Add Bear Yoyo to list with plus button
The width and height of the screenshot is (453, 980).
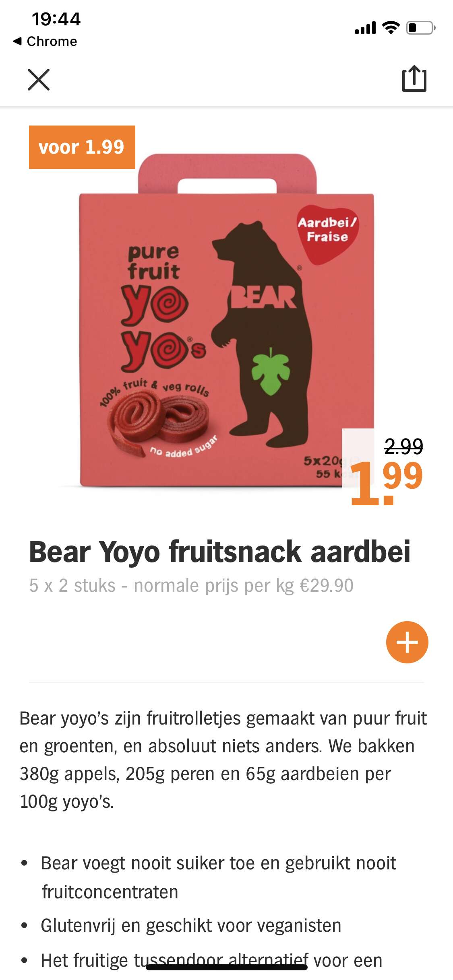[407, 642]
